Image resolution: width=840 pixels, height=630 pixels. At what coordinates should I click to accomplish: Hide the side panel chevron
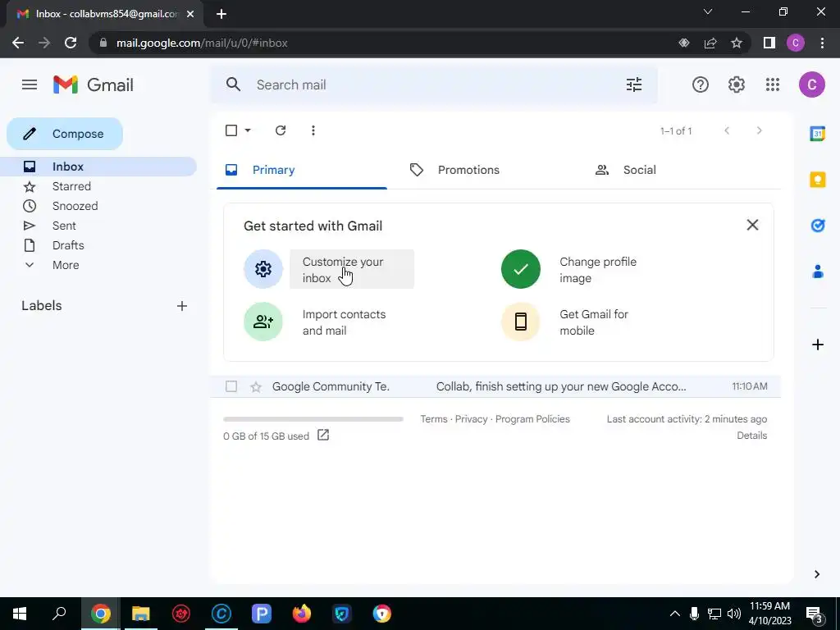(817, 574)
